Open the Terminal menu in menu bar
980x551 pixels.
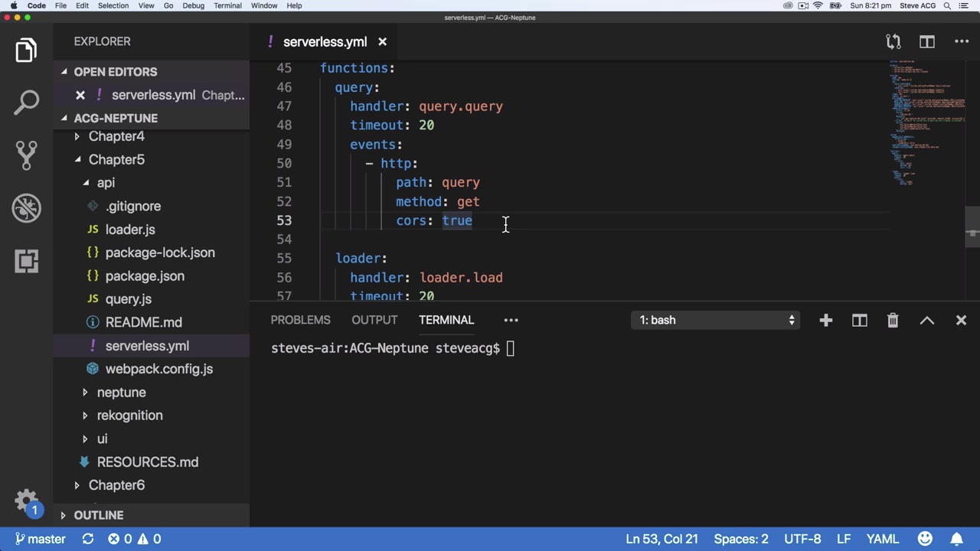(227, 5)
